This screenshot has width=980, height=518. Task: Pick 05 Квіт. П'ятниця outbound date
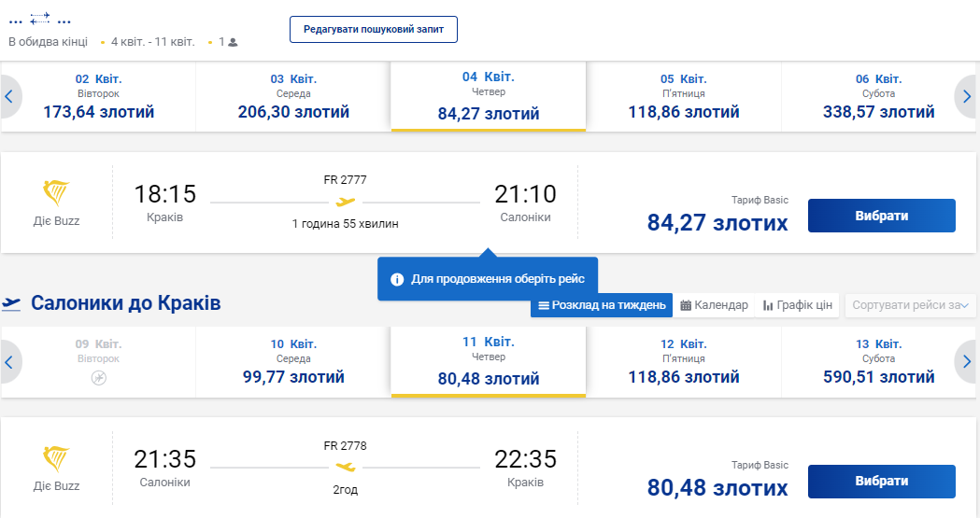point(683,96)
